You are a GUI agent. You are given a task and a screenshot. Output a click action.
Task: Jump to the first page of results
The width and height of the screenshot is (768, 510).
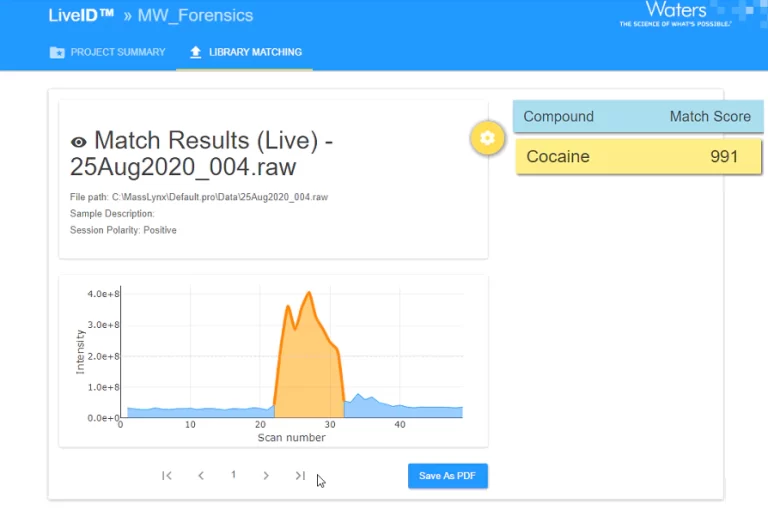(167, 476)
